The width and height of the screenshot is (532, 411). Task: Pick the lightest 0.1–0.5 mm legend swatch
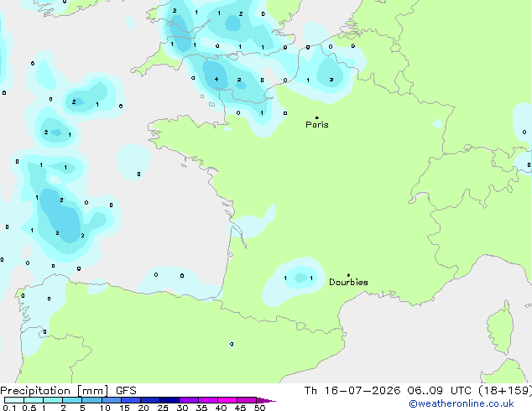click(x=14, y=400)
